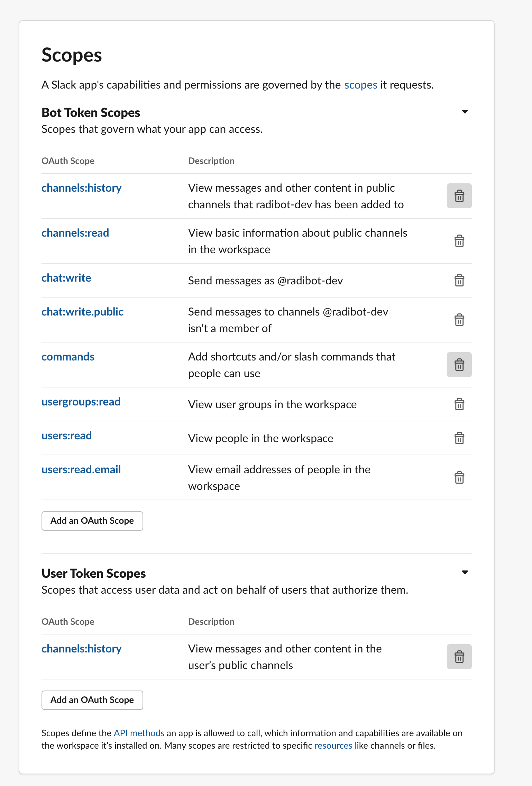Open the usergroups:read scope link
The image size is (532, 786).
[x=81, y=402]
